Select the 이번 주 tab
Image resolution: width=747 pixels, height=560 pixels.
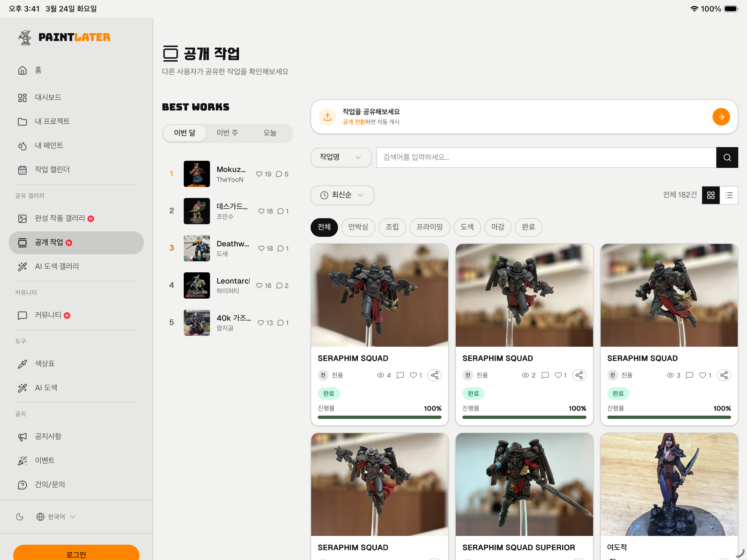coord(227,133)
